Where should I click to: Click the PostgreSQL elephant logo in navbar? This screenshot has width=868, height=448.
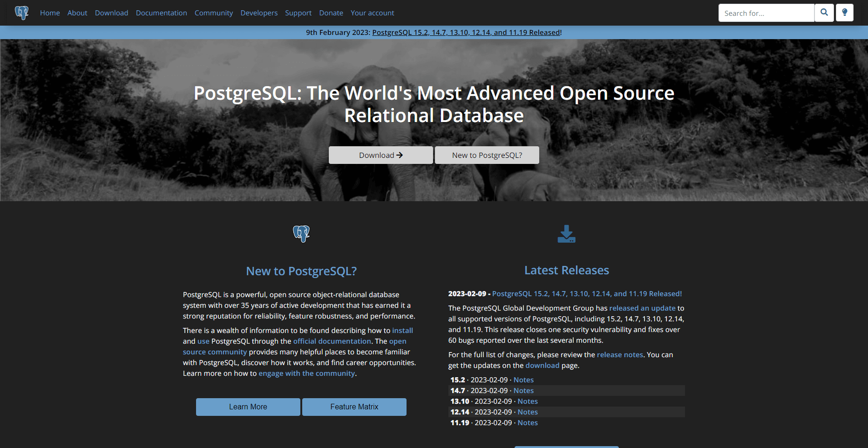(22, 13)
